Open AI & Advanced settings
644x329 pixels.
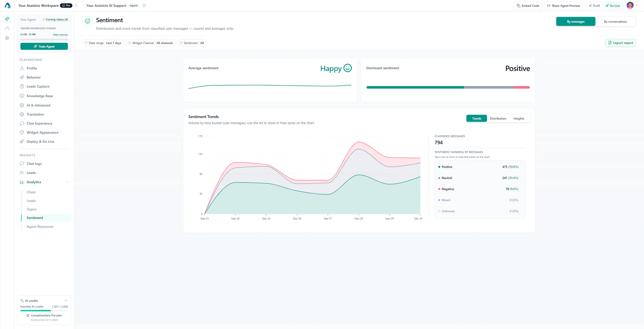coord(44,105)
